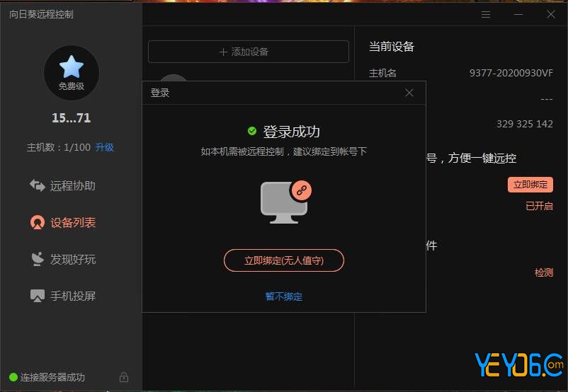
Task: Click 立即绑定(无人值守) bind button in the dialog
Action: coord(284,260)
